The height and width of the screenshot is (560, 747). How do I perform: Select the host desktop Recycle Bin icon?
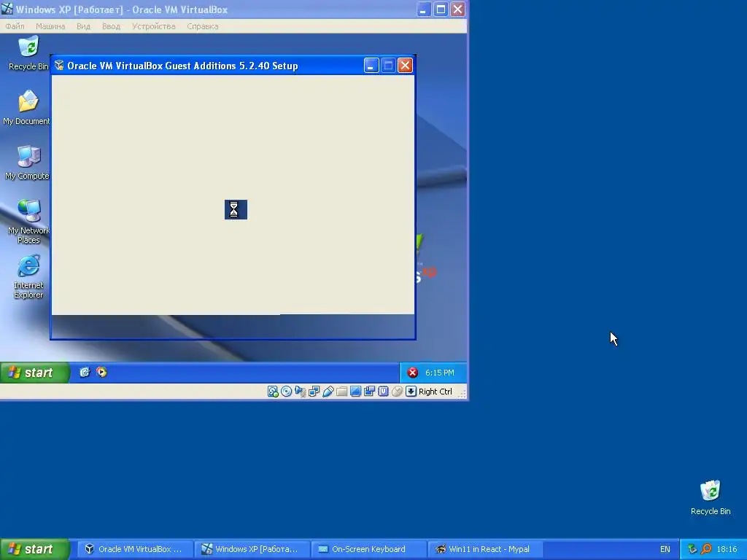point(711,497)
